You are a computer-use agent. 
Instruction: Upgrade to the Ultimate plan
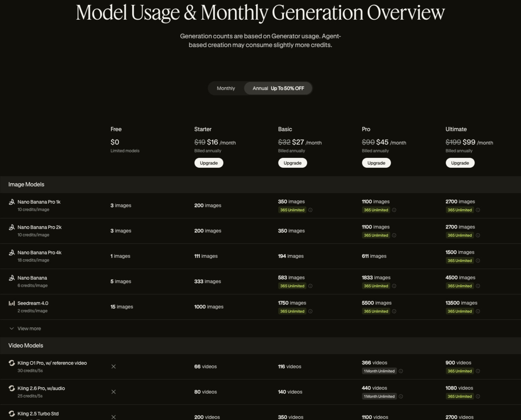point(460,163)
